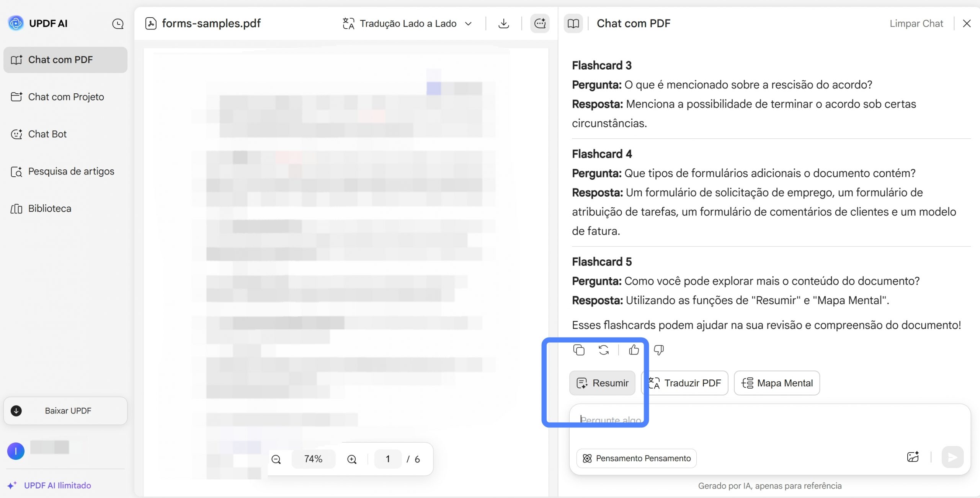This screenshot has width=980, height=498.
Task: Focus the Pergunte algo input field
Action: tap(769, 421)
